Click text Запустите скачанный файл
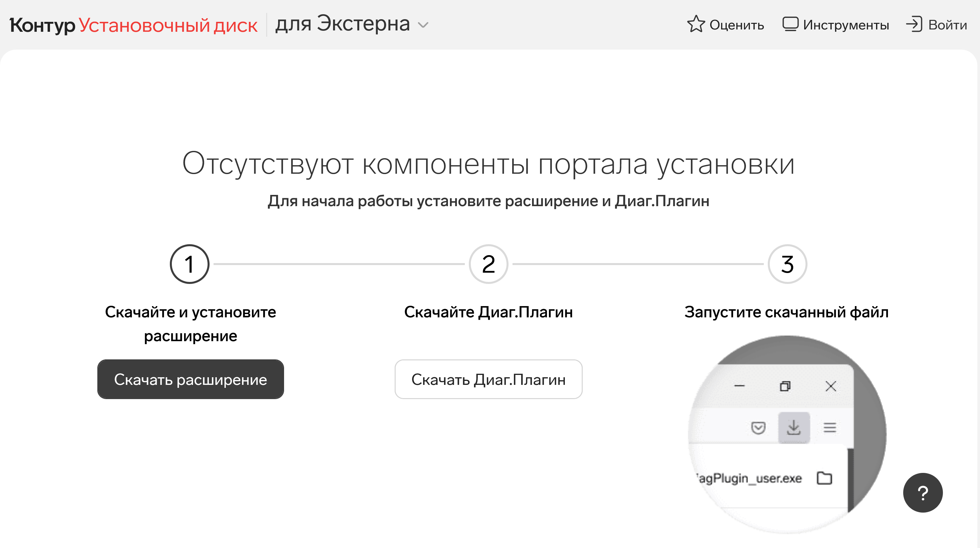Viewport: 980px width, 548px height. click(786, 312)
